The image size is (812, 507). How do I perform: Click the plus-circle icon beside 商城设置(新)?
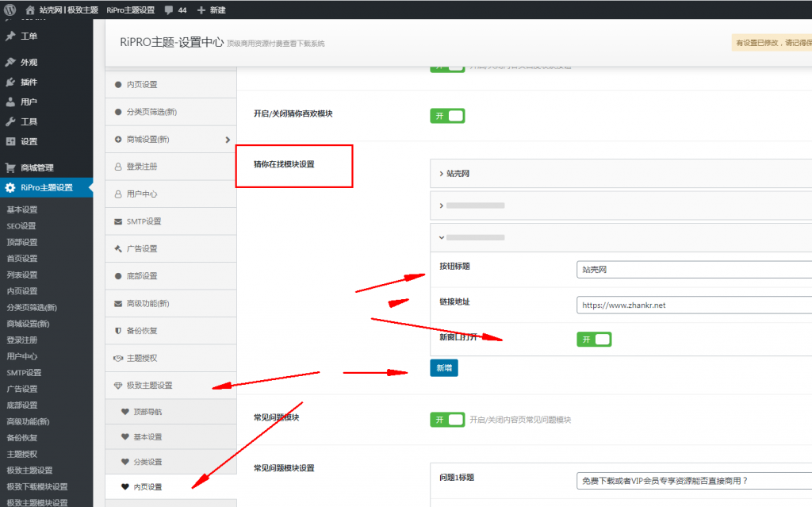click(118, 140)
